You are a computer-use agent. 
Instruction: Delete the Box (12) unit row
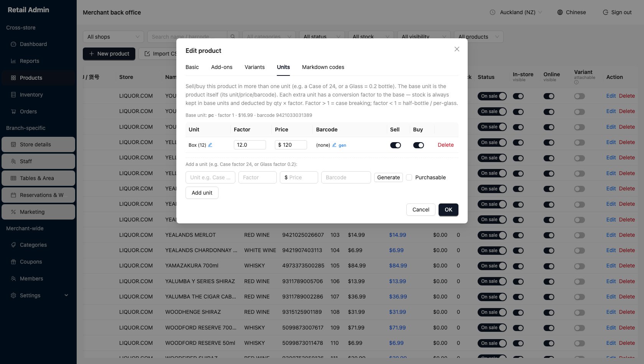446,145
